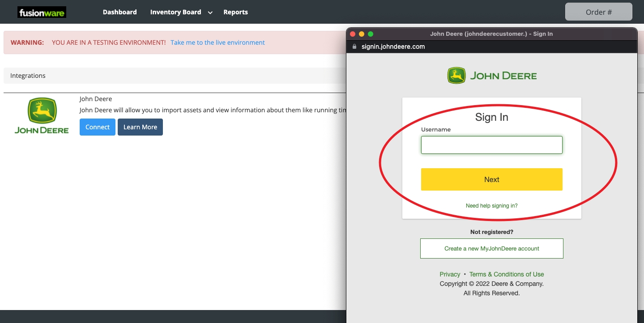
Task: Follow 'Take me to the live environment' link
Action: (x=218, y=42)
